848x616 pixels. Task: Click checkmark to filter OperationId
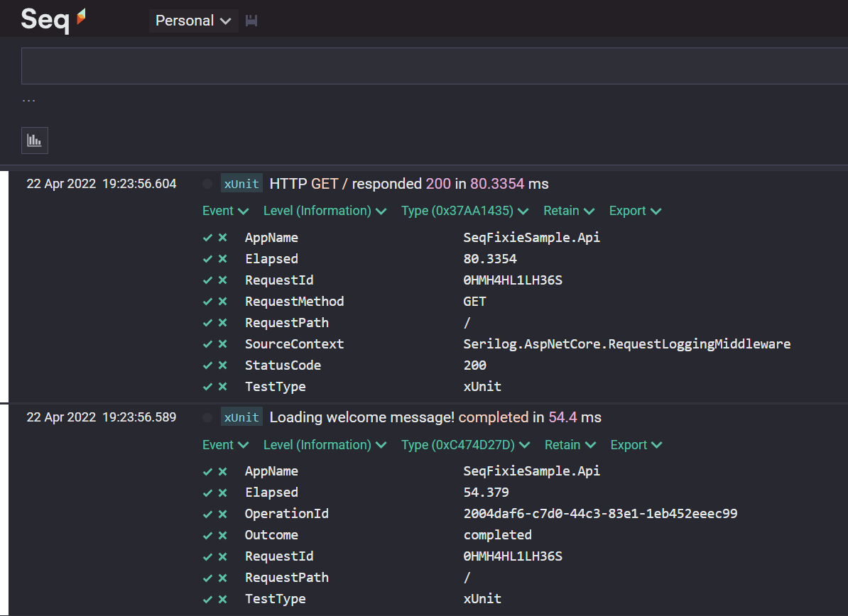pos(207,514)
